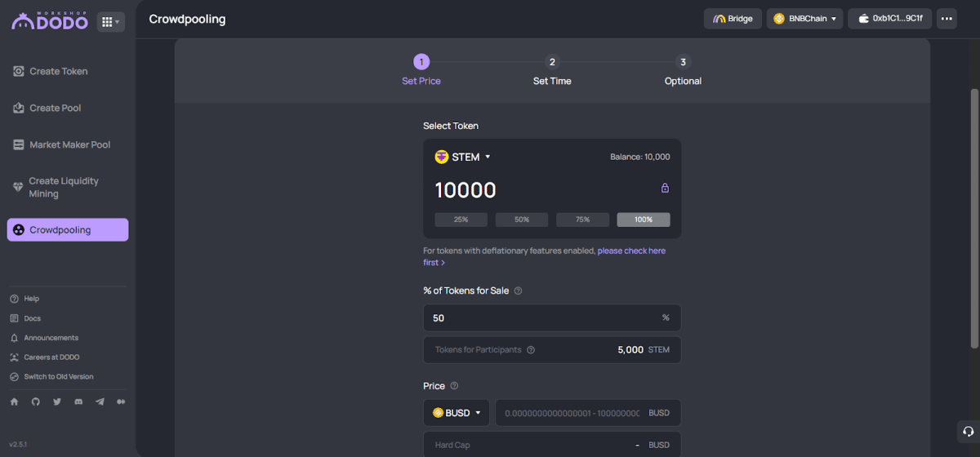Open the Telegram paper plane icon
This screenshot has width=980, height=457.
click(x=100, y=402)
